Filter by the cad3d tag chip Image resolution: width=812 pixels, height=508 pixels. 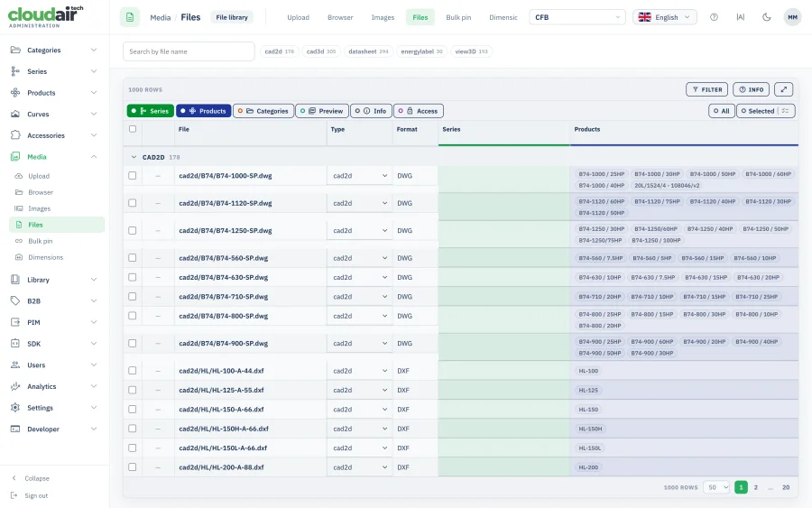[321, 51]
